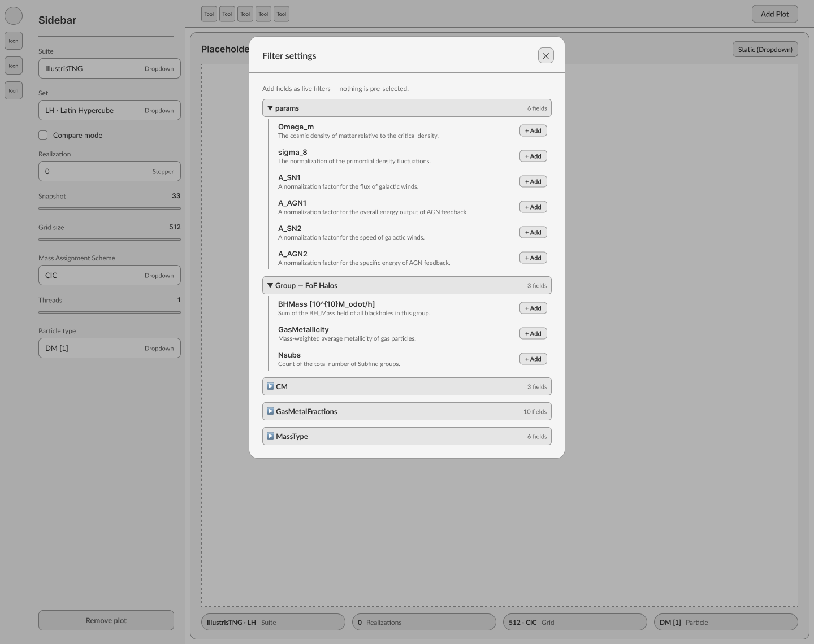The image size is (814, 644).
Task: Add the A_SN2 field as a filter
Action: [533, 232]
